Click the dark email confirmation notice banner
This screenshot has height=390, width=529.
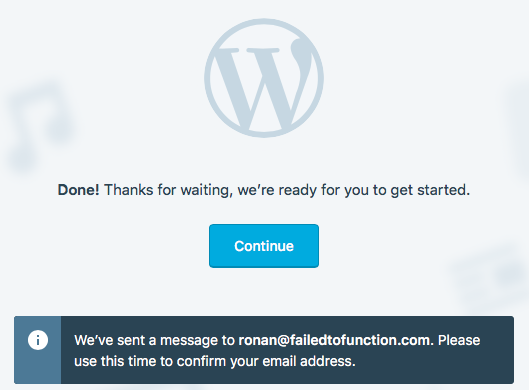(264, 350)
